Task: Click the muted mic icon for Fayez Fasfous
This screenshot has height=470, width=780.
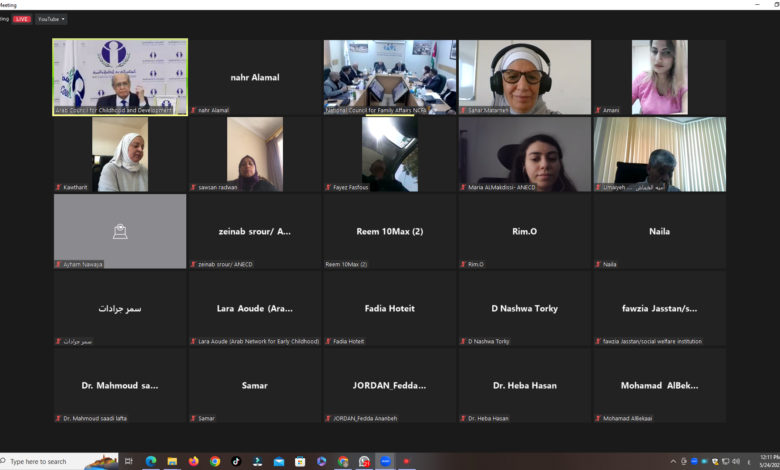Action: (x=329, y=187)
